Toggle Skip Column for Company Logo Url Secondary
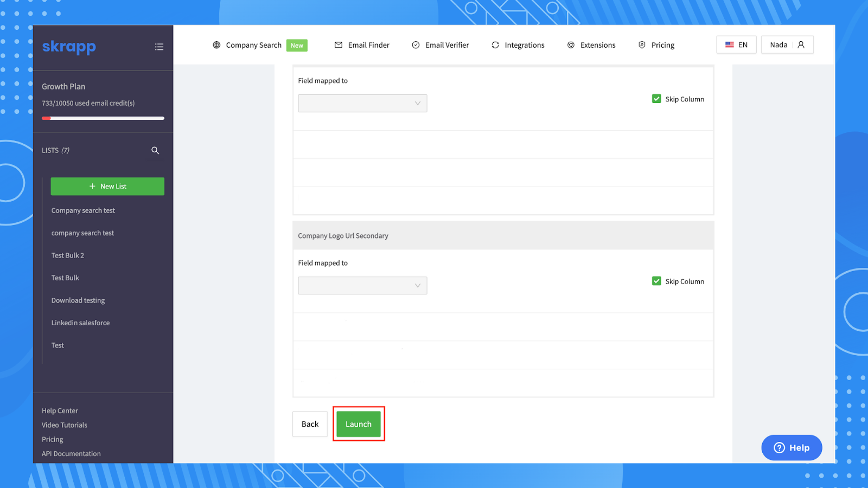 click(x=656, y=281)
